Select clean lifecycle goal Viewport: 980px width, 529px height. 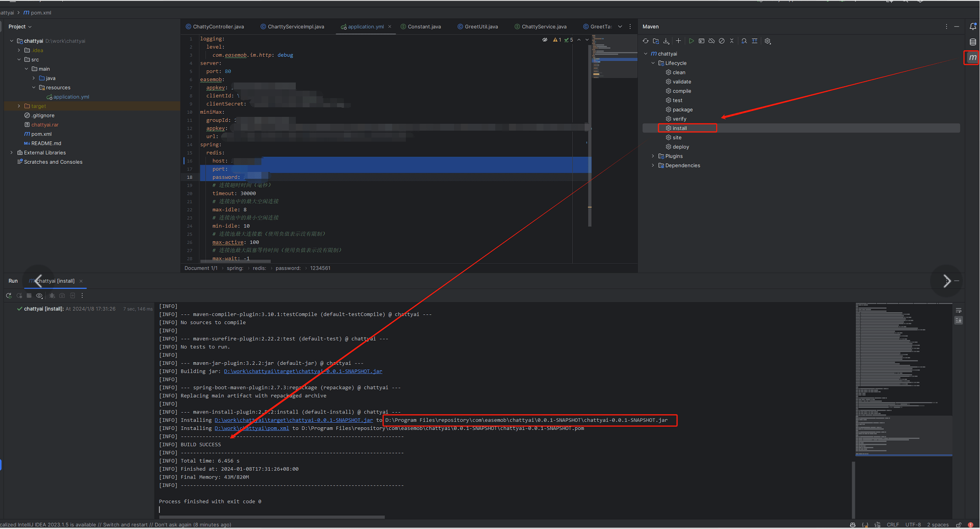679,72
